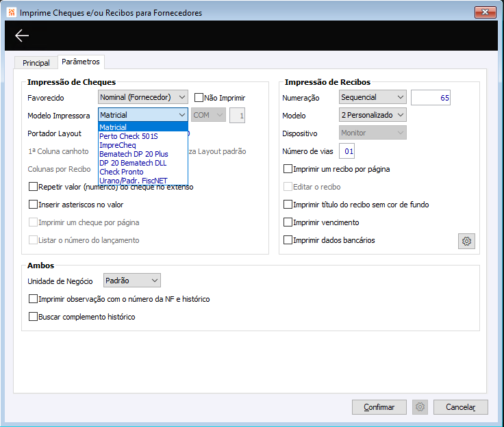Viewport: 504px width, 427px height.
Task: Click the gear icon beside Confirmar
Action: tap(420, 407)
